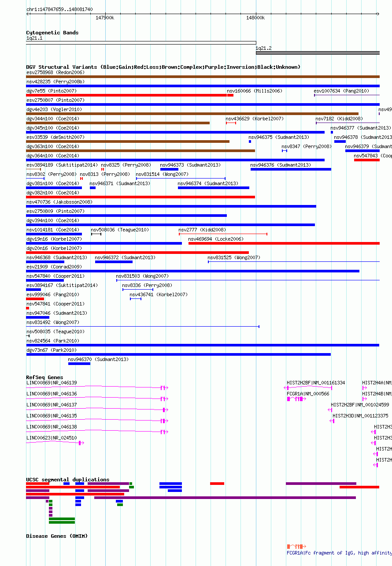Image resolution: width=392 pixels, height=566 pixels.
Task: Click the nsv8325 (Perry2008) variant label
Action: click(x=126, y=165)
